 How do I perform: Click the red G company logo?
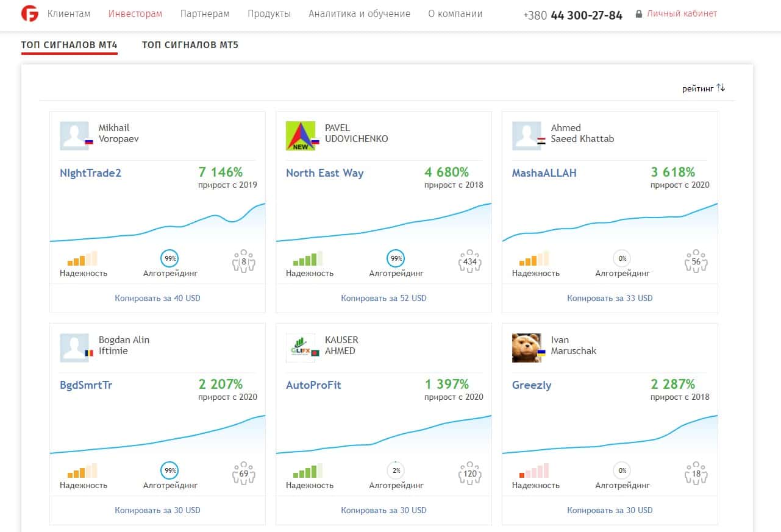(x=29, y=14)
